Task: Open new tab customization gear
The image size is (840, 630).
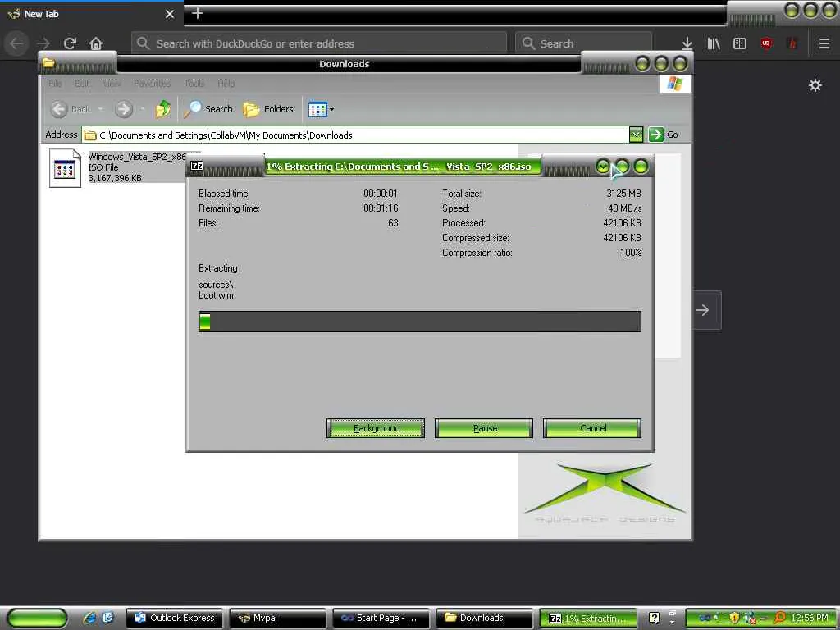Action: click(x=815, y=85)
